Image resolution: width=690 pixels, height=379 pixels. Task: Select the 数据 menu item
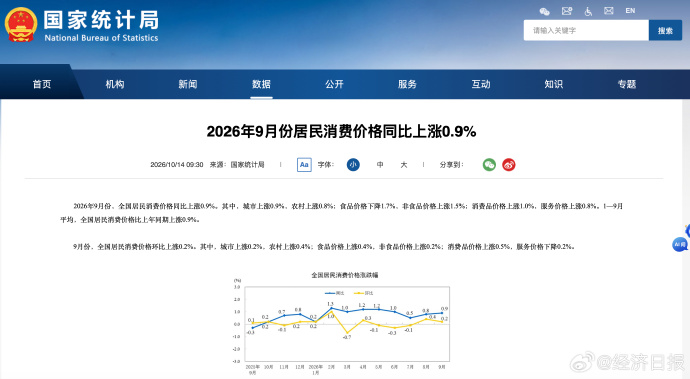pyautogui.click(x=261, y=84)
